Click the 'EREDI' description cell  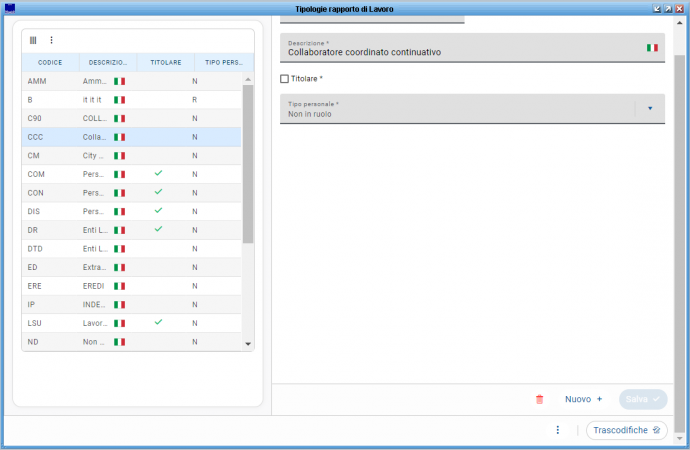93,286
